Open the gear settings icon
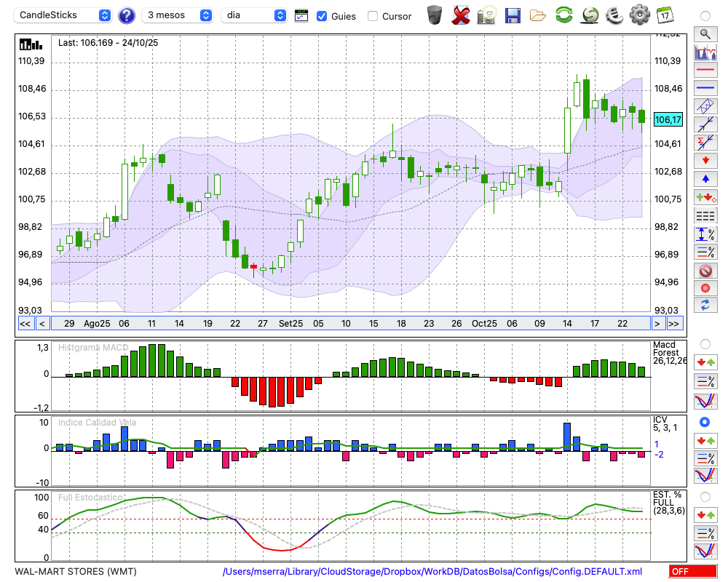728x582 pixels. pyautogui.click(x=639, y=15)
